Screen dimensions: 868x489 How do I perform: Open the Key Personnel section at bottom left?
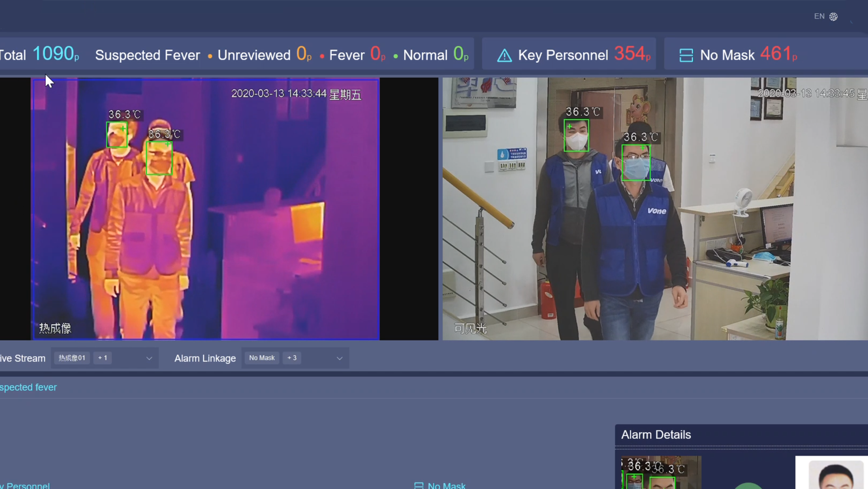coord(25,485)
